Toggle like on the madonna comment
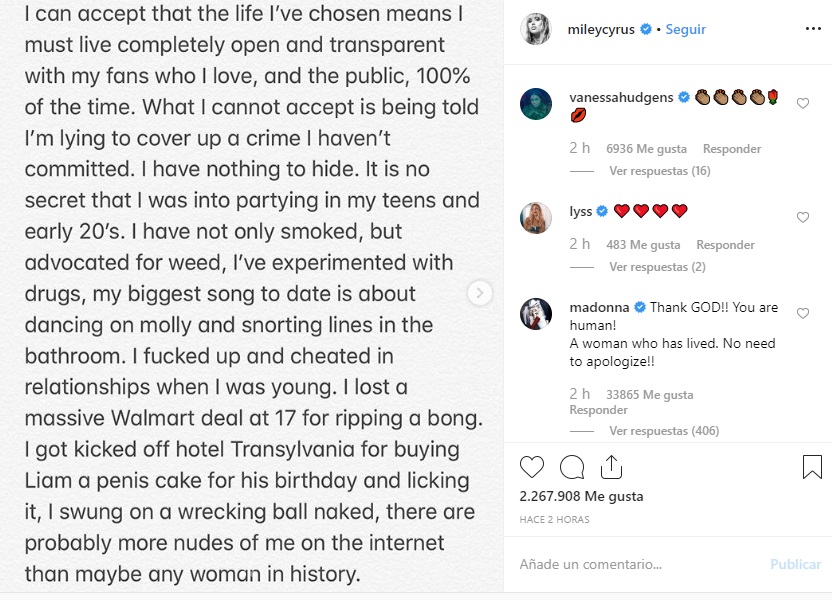832x600 pixels. click(x=803, y=313)
